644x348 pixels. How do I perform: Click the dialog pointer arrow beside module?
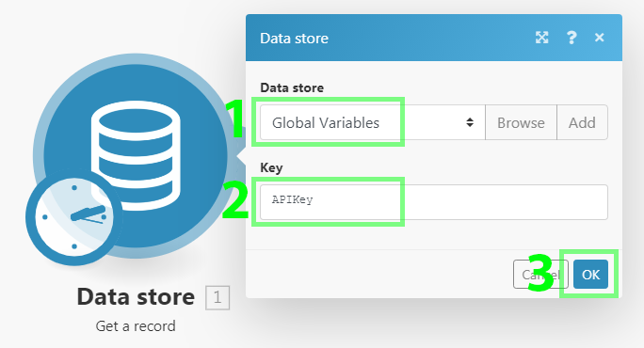point(241,155)
